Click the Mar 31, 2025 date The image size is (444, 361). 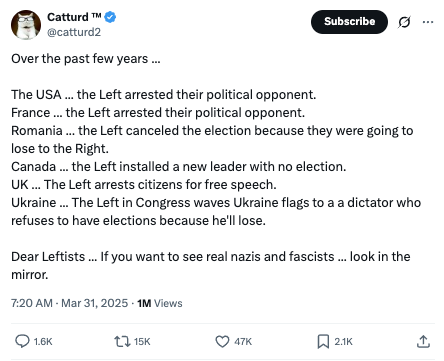95,303
